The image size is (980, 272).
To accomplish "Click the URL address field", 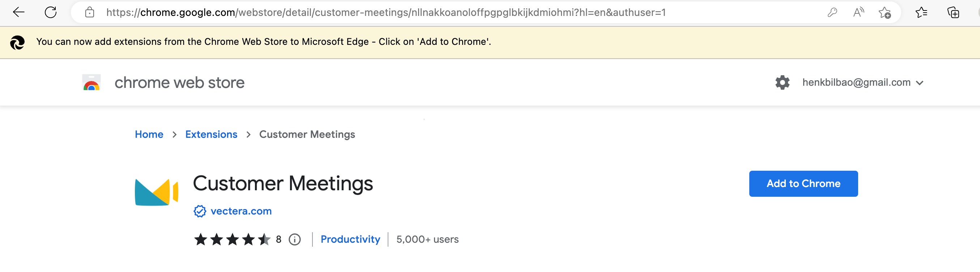I will [x=456, y=13].
